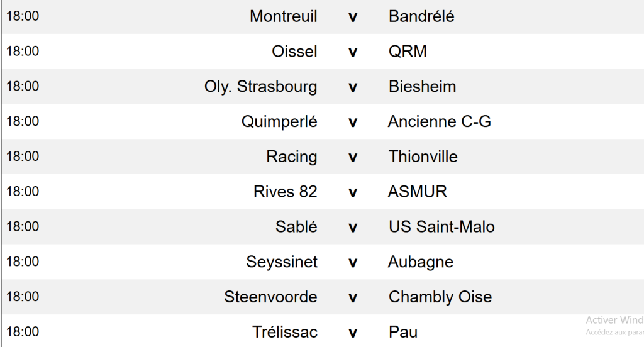644x347 pixels.
Task: Open the Steenvoorde team link
Action: (x=270, y=297)
